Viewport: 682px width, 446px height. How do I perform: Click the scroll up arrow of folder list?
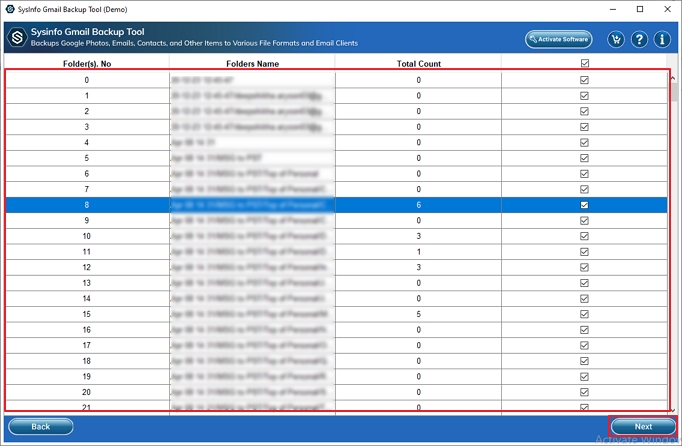click(673, 78)
